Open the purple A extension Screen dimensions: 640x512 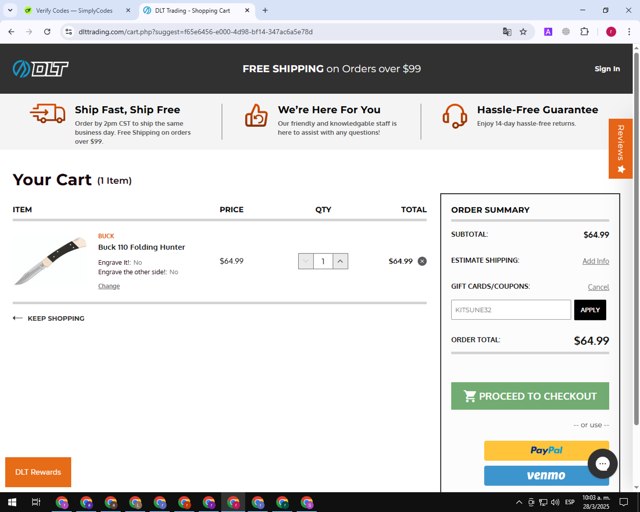(548, 32)
